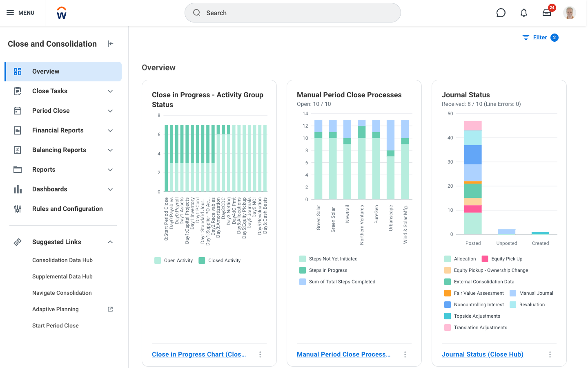
Task: Open the notifications bell
Action: (523, 13)
